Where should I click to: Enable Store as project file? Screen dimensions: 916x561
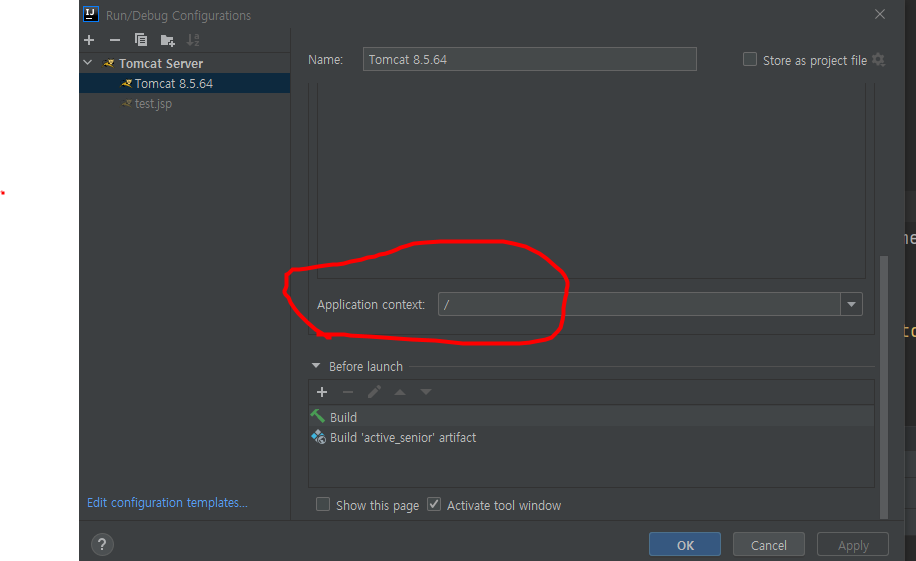(x=750, y=60)
